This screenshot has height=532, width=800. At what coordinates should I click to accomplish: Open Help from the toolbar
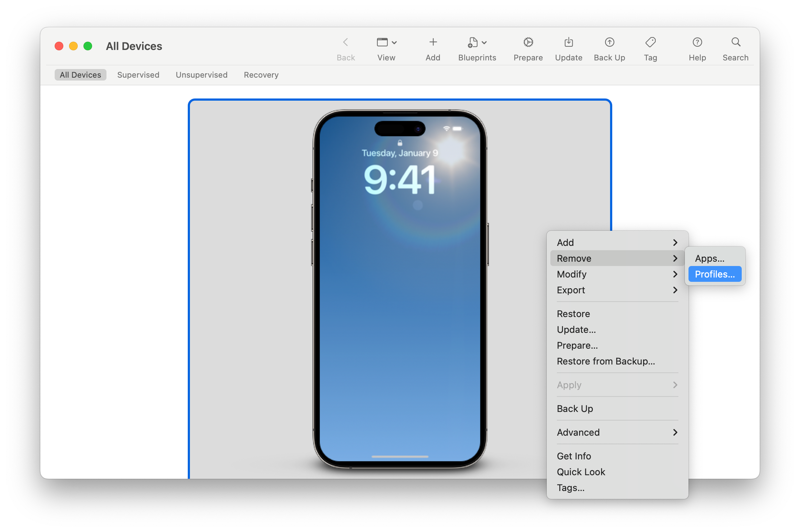tap(697, 42)
